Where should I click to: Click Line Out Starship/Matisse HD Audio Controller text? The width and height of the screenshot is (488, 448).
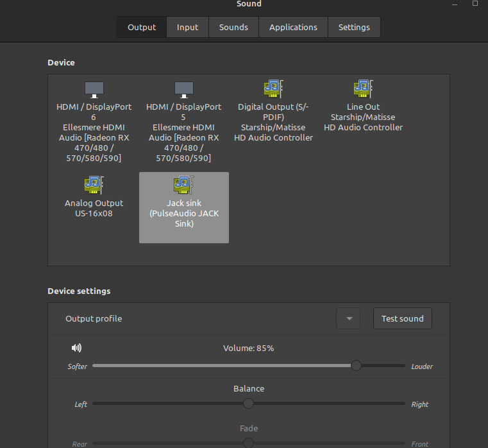[x=363, y=117]
